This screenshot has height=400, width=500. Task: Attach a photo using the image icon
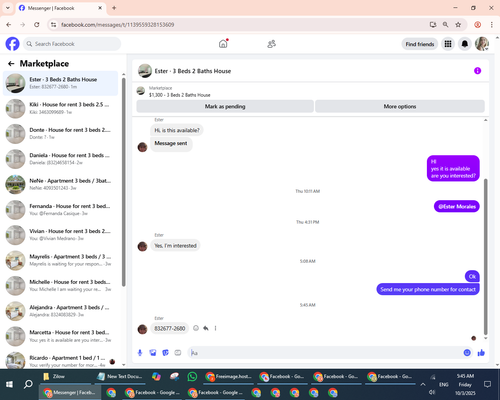click(153, 353)
